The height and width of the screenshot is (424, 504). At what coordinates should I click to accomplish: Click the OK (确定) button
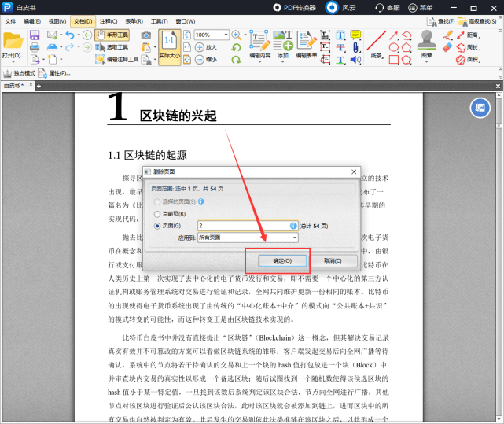(282, 260)
